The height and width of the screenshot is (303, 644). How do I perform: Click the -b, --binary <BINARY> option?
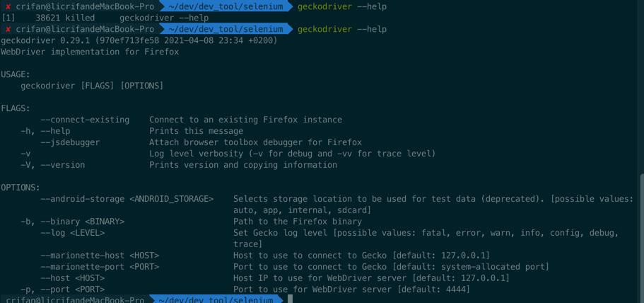[73, 222]
